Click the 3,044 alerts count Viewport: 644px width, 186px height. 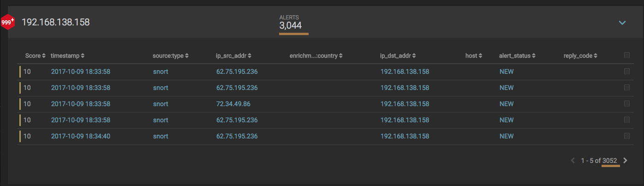tap(291, 25)
